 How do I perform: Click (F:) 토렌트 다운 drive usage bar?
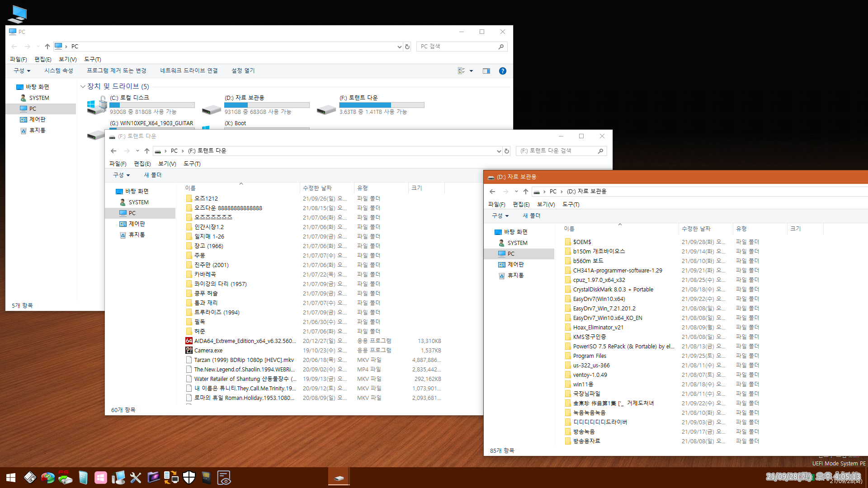pos(382,105)
